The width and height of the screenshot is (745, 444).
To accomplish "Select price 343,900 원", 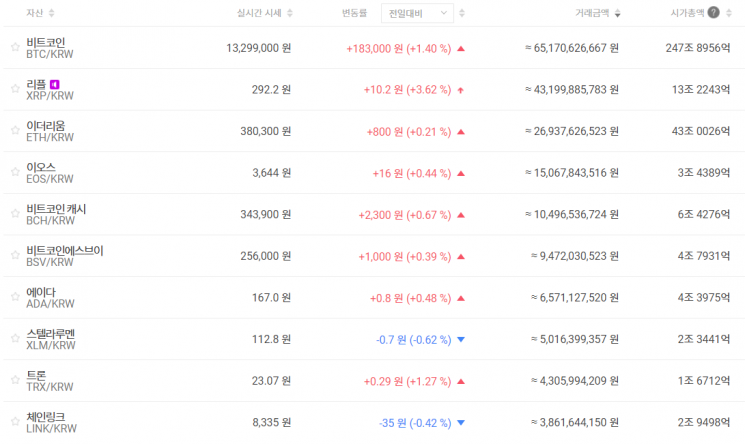I will click(x=266, y=214).
